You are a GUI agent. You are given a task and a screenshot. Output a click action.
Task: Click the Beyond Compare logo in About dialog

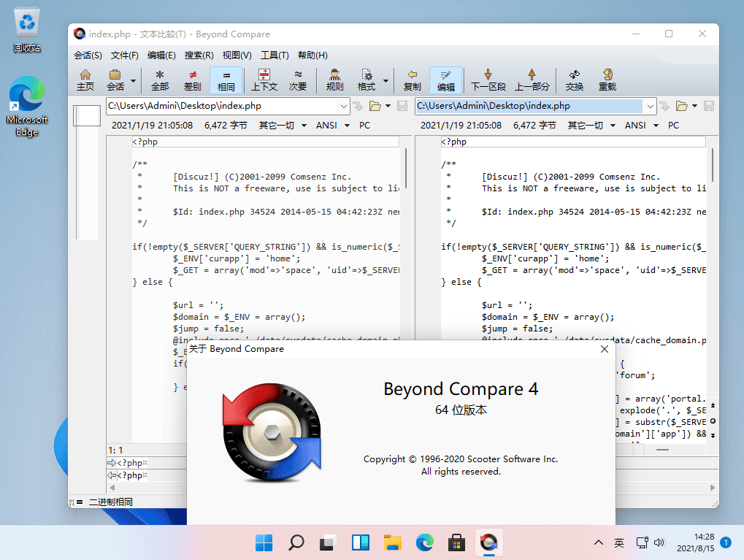pos(272,432)
